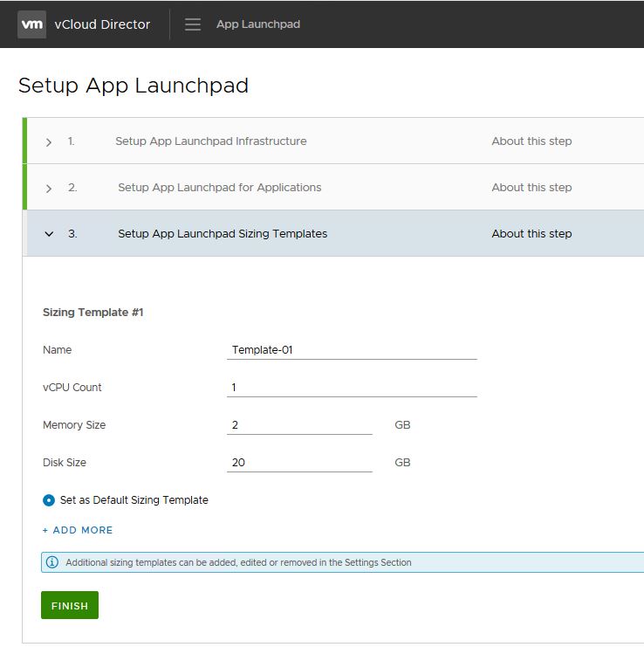Open the hamburger navigation menu
The height and width of the screenshot is (647, 644).
193,24
